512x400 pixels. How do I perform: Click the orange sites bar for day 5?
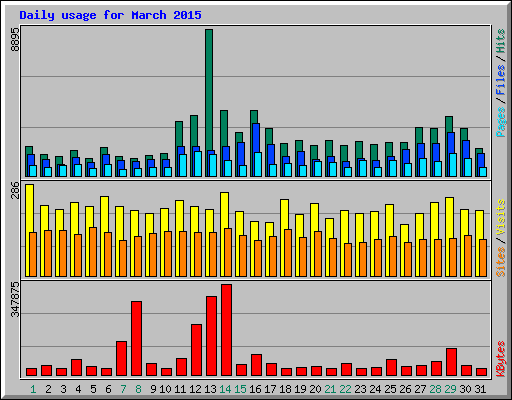(93, 252)
